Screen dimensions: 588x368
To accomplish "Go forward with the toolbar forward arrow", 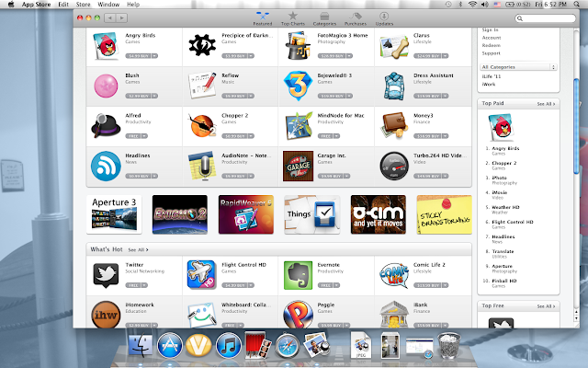I will point(121,17).
